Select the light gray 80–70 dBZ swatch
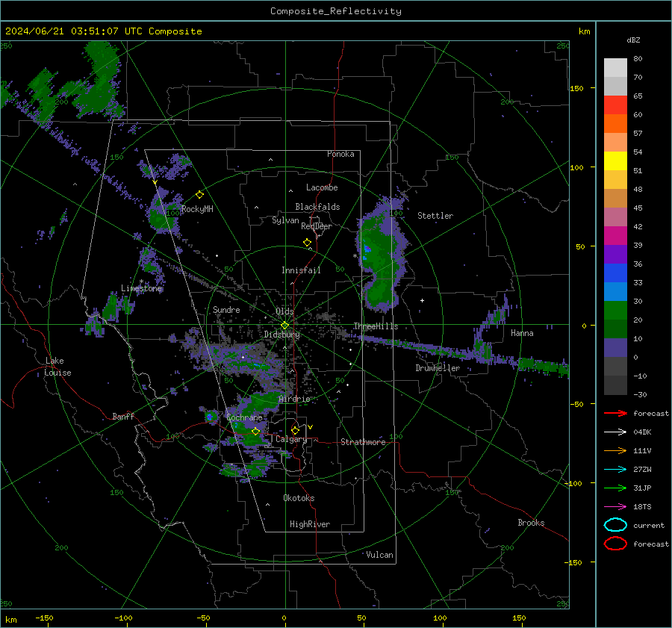The image size is (672, 628). pos(615,68)
